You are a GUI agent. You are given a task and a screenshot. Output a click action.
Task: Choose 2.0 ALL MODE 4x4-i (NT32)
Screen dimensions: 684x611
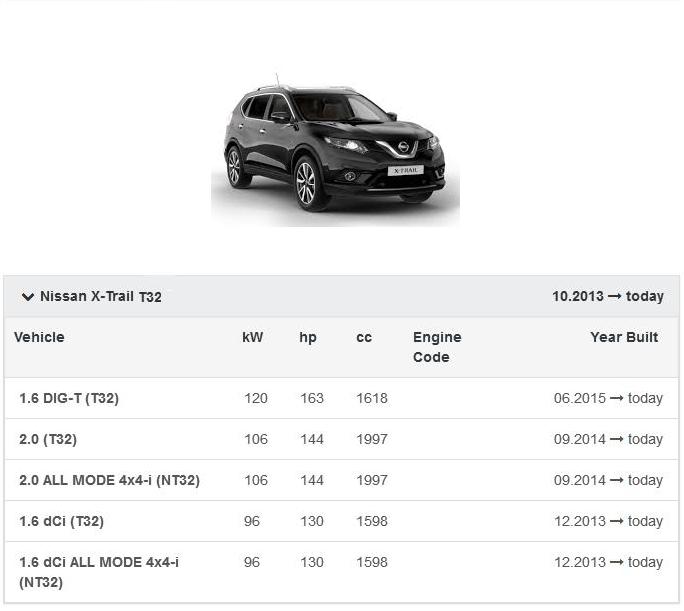click(109, 480)
